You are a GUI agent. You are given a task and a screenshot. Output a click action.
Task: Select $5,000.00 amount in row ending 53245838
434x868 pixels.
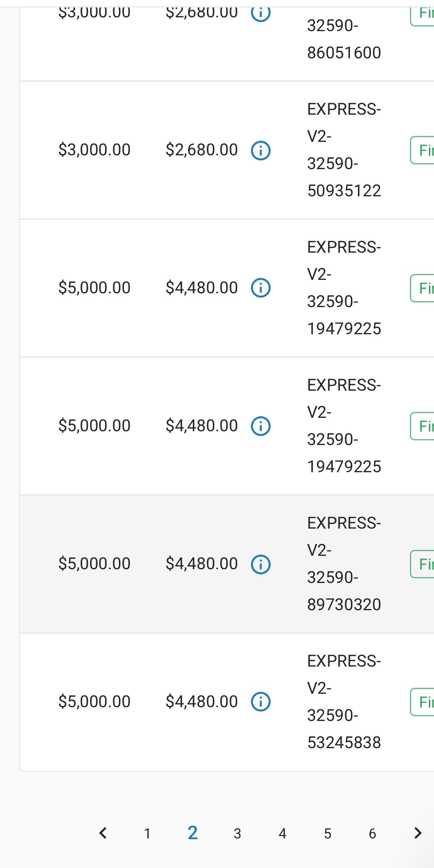94,702
